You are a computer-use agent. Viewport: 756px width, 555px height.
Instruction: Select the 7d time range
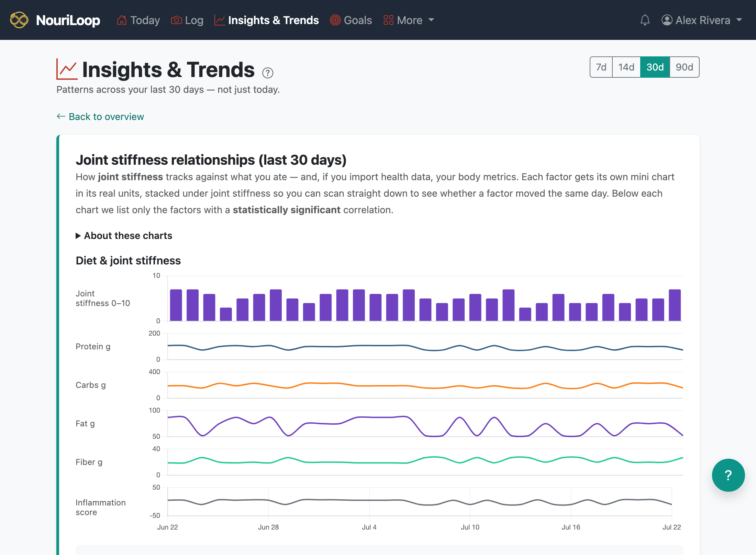[601, 67]
